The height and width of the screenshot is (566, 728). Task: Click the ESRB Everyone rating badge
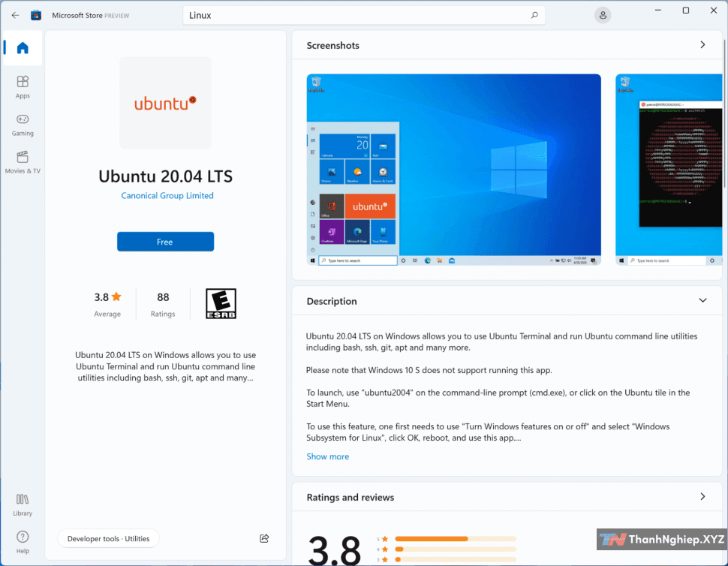click(221, 304)
